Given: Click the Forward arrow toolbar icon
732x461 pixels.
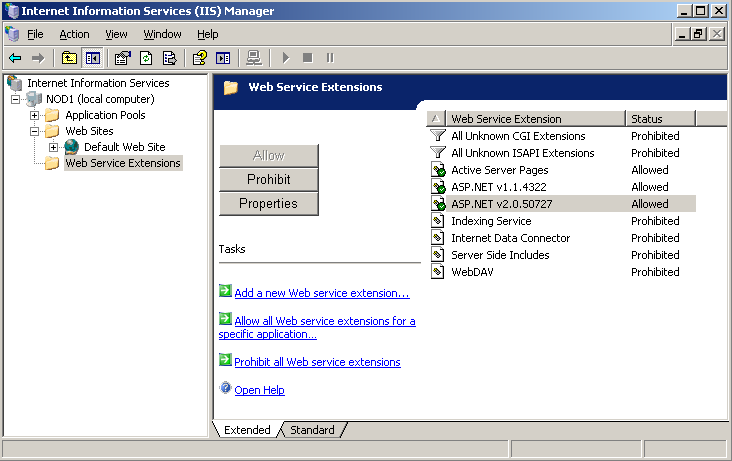Looking at the screenshot, I should [38, 58].
